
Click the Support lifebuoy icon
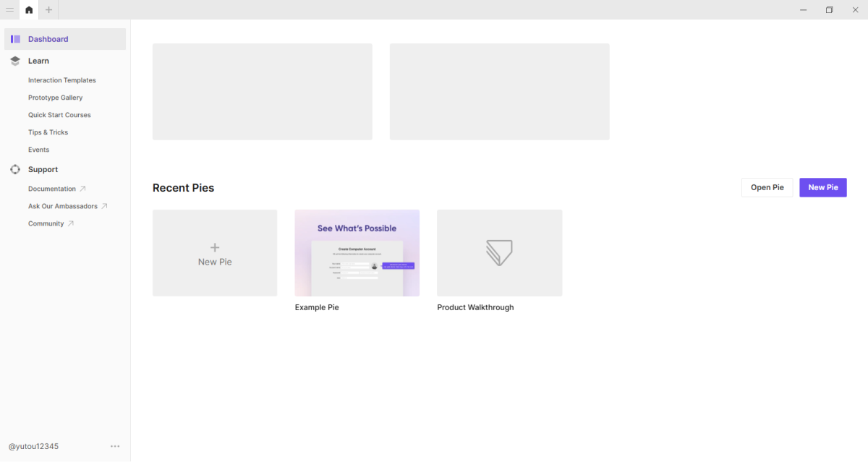pos(15,169)
